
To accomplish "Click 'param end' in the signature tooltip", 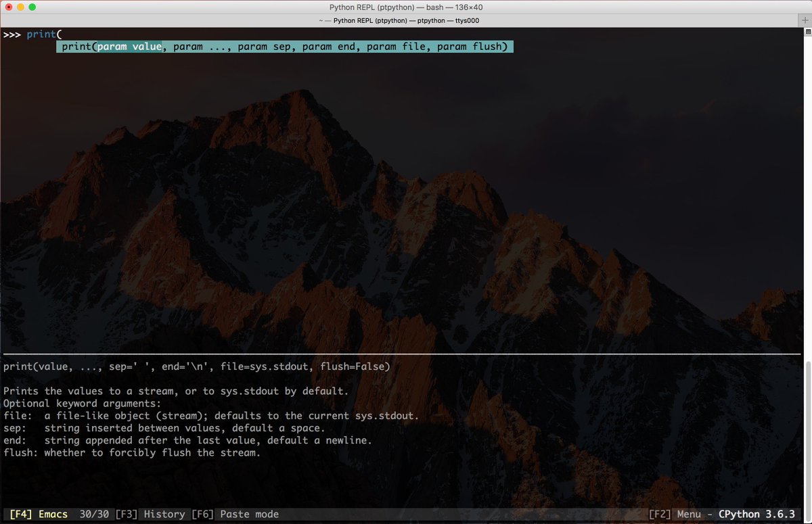I will (x=329, y=47).
